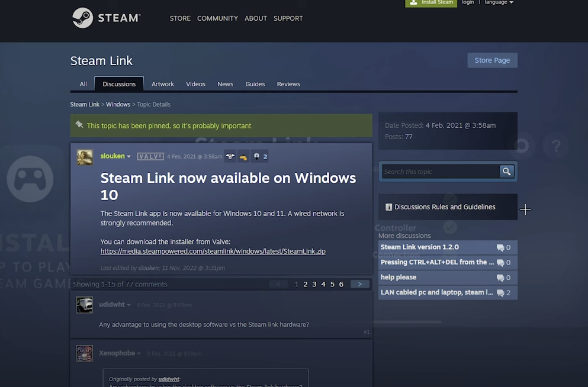
Task: Click 'Showing 1-15 of 77 comments' text
Action: [x=120, y=285]
